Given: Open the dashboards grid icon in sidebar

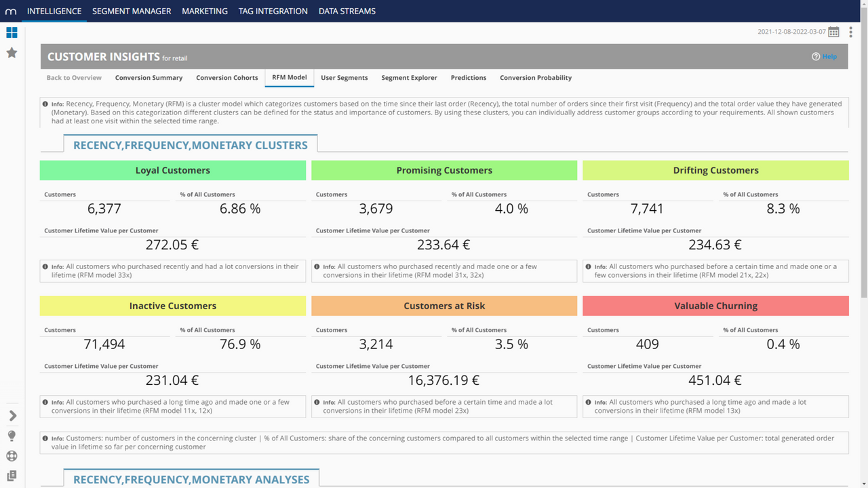Looking at the screenshot, I should (12, 32).
